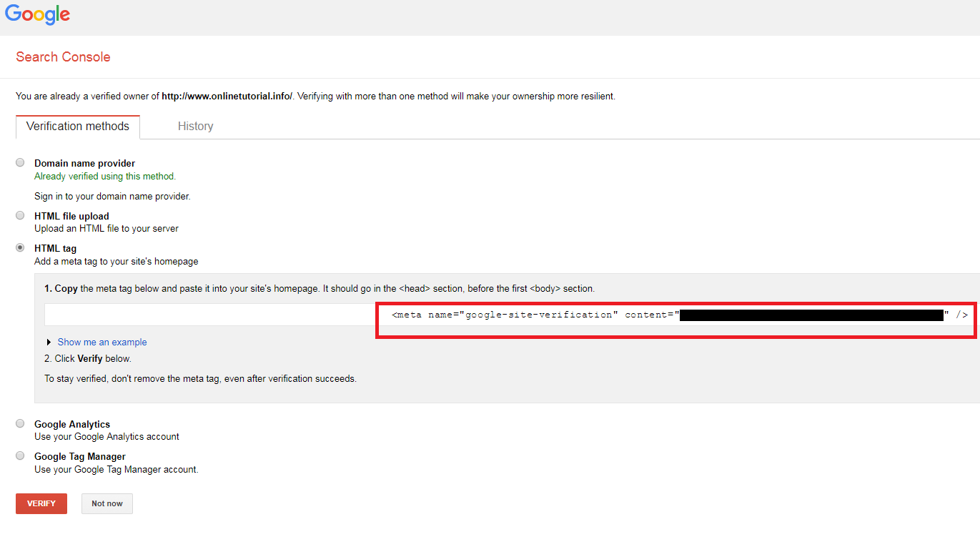Screen dimensions: 980x542
Task: Open the Search Console heading link
Action: pos(63,57)
